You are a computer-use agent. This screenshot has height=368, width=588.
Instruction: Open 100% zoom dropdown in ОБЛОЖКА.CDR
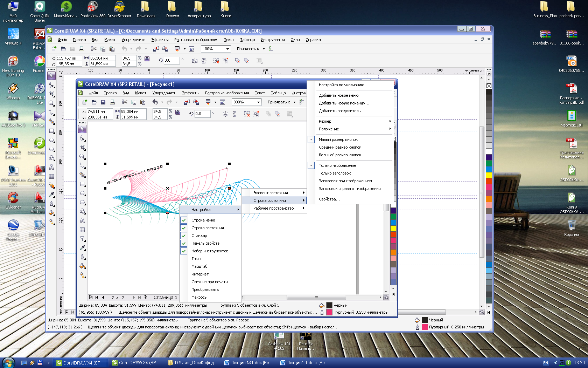(227, 49)
